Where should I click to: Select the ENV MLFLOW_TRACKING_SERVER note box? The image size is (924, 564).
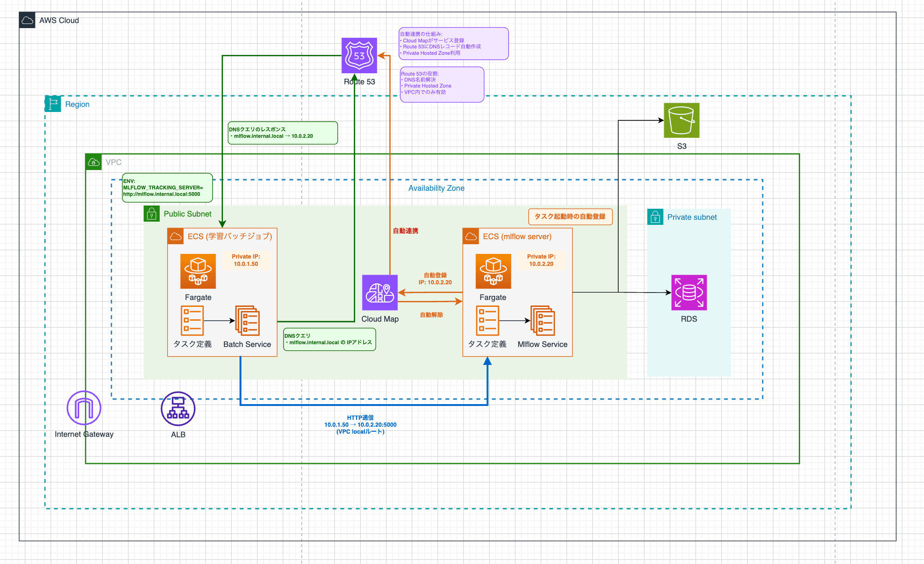(x=167, y=188)
